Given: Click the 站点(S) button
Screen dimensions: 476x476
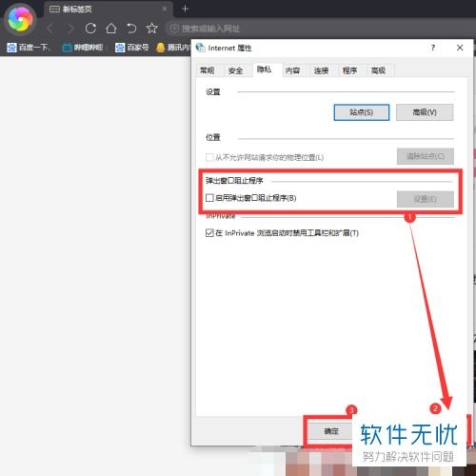Looking at the screenshot, I should [x=362, y=112].
